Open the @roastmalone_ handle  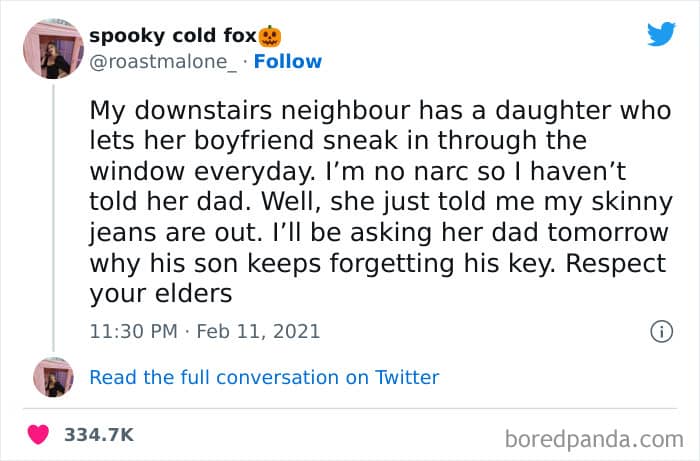pos(163,62)
